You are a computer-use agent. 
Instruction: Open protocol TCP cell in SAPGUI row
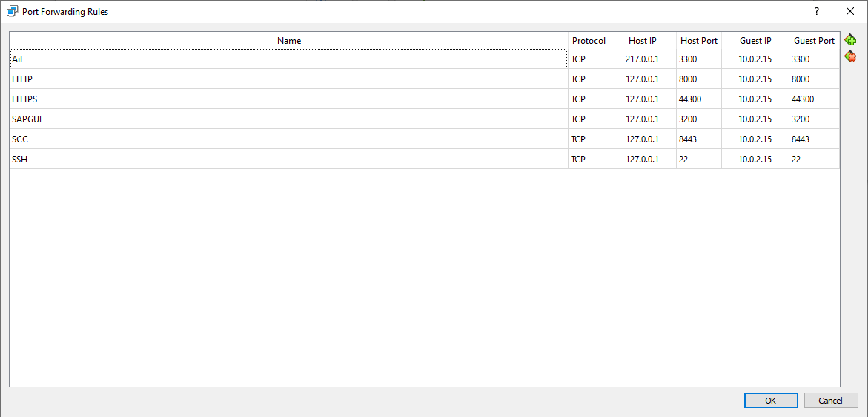tap(589, 119)
